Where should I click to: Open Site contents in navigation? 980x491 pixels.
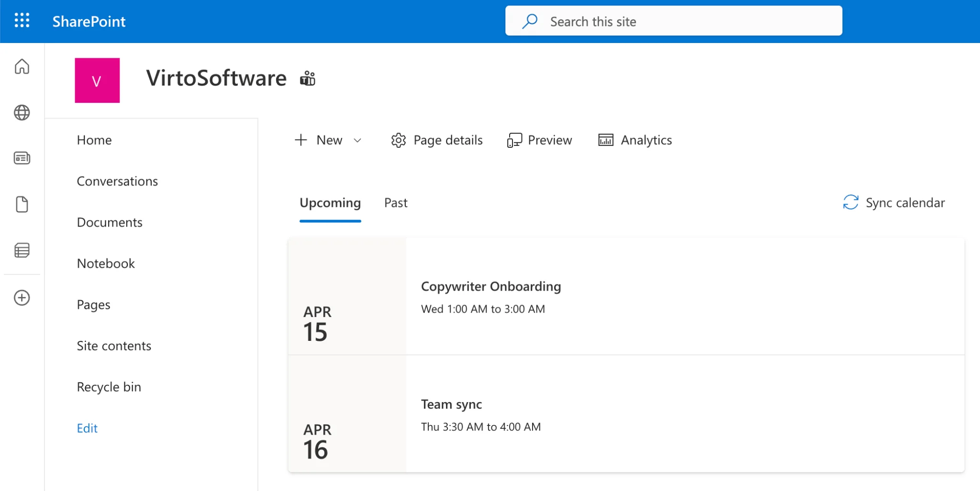(x=114, y=346)
